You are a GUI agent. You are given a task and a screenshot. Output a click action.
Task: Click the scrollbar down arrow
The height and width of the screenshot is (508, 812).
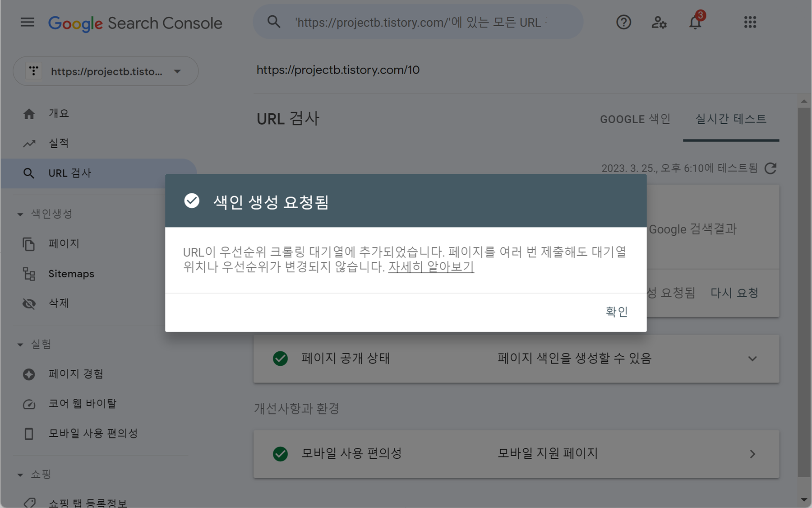(x=803, y=499)
